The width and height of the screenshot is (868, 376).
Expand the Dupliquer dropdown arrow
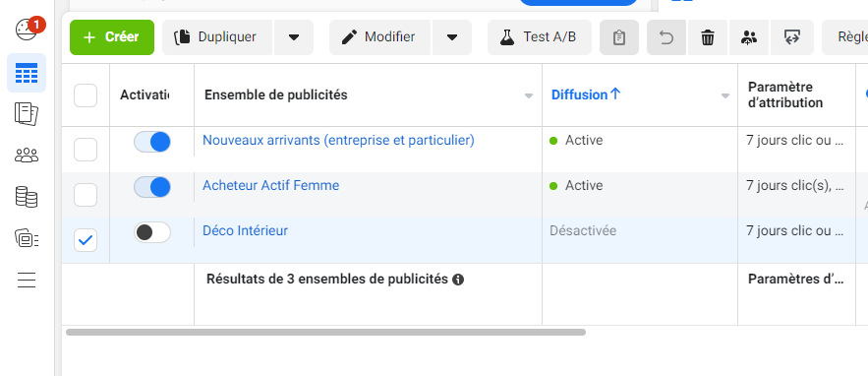pyautogui.click(x=294, y=37)
